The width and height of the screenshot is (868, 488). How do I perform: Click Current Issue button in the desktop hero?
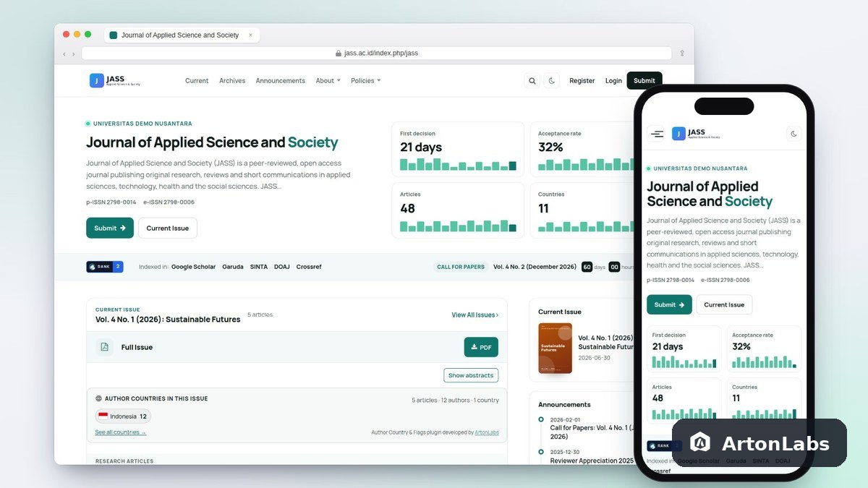(x=168, y=228)
